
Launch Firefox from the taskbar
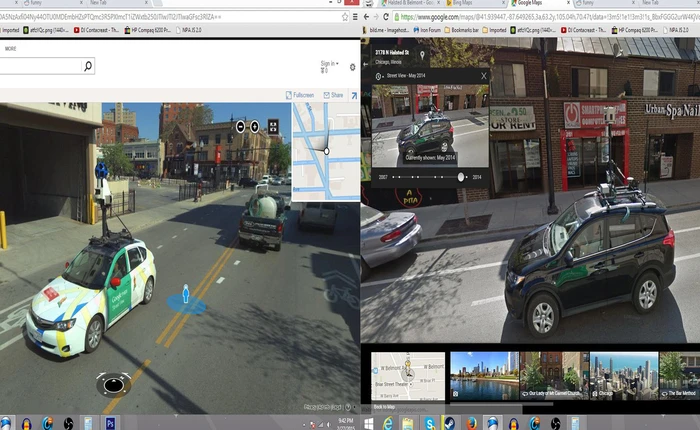[471, 423]
